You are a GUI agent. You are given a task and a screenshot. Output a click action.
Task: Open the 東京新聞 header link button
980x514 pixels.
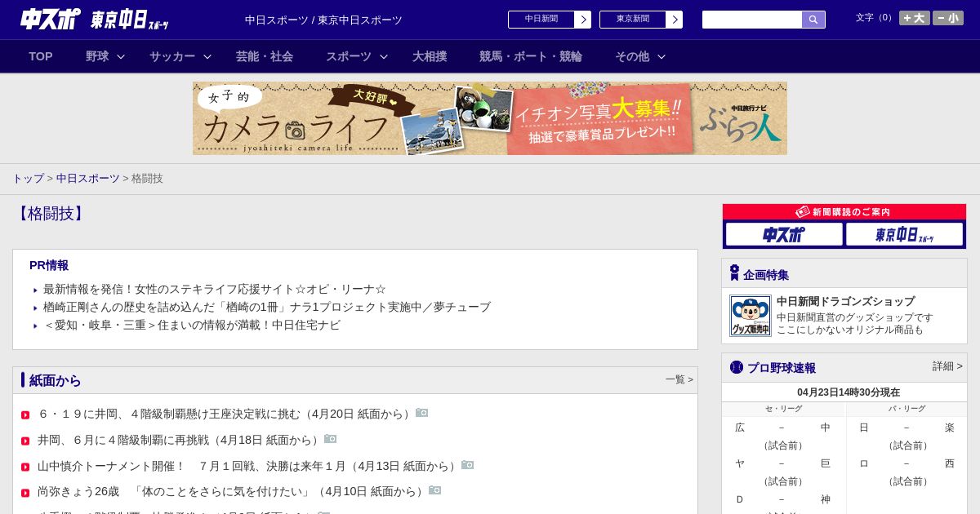(641, 20)
